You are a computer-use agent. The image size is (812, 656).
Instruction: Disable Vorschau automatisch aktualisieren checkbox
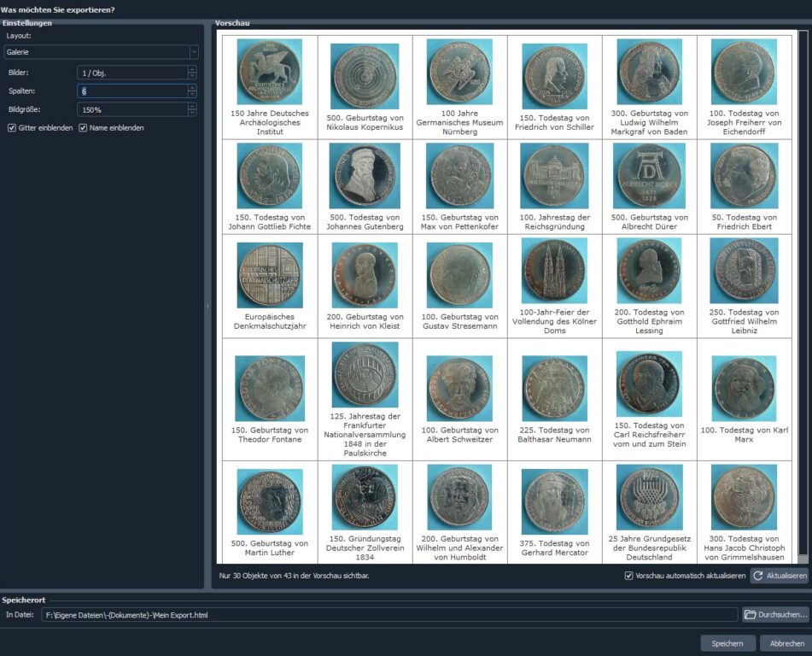pyautogui.click(x=628, y=576)
